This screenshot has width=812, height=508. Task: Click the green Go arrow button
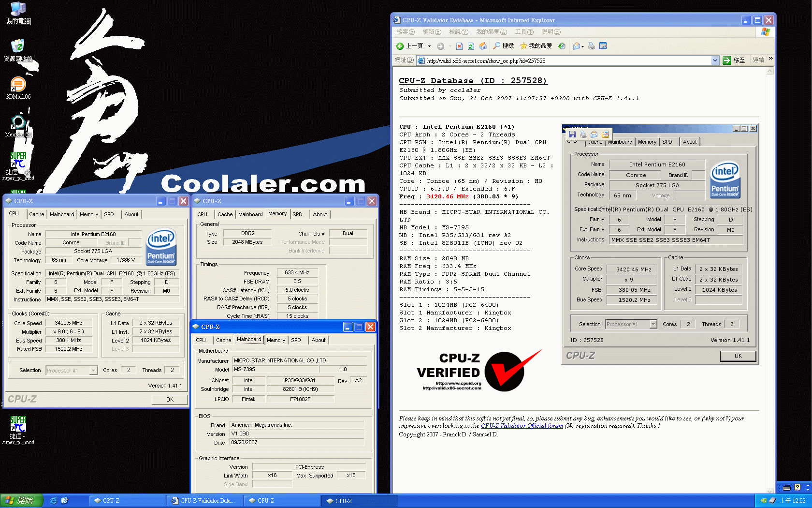727,60
